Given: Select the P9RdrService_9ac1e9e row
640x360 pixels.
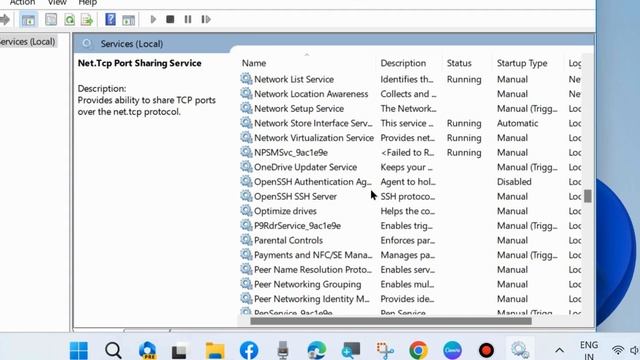Looking at the screenshot, I should [x=410, y=226].
